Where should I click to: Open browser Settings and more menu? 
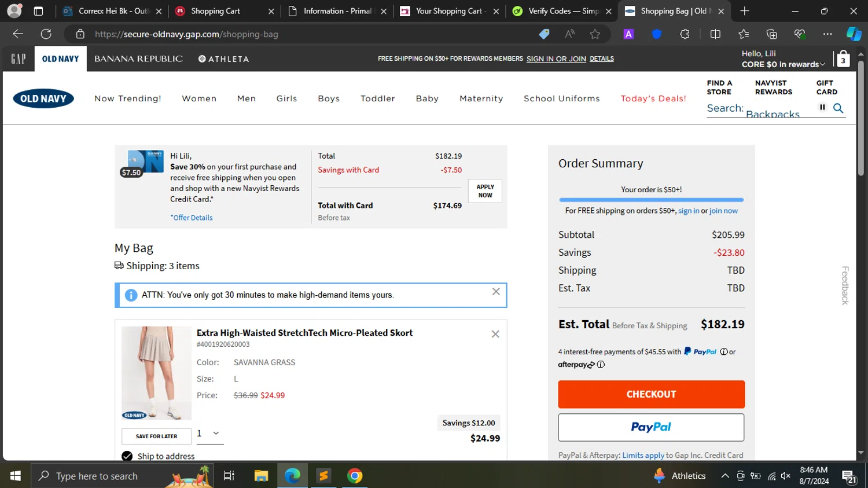point(827,34)
